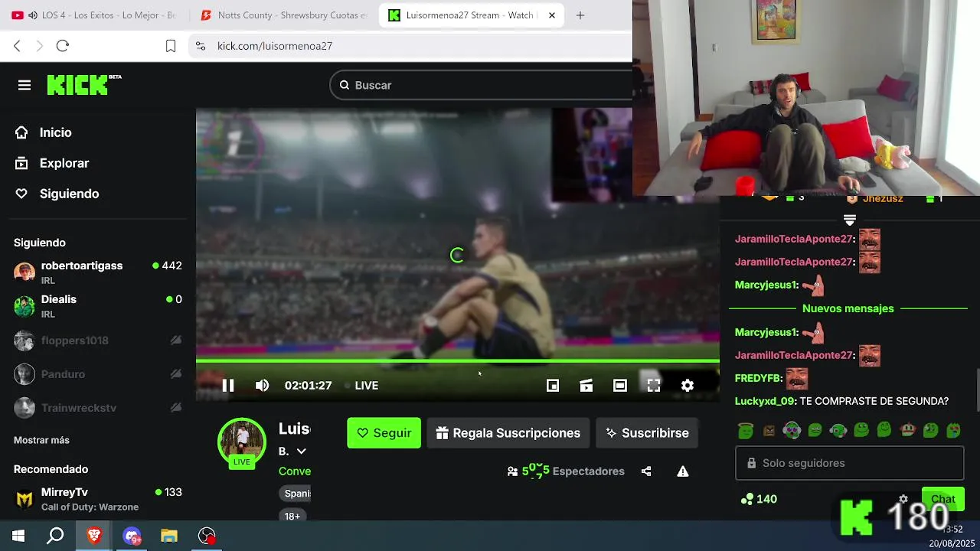Go to Inicio in sidebar
Screen dimensions: 980x551
tap(44, 132)
